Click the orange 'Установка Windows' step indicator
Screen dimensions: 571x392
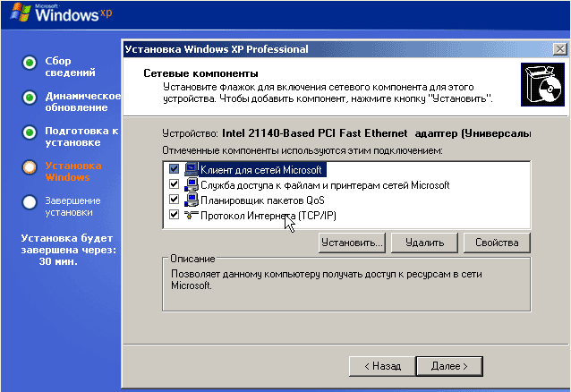(x=30, y=167)
